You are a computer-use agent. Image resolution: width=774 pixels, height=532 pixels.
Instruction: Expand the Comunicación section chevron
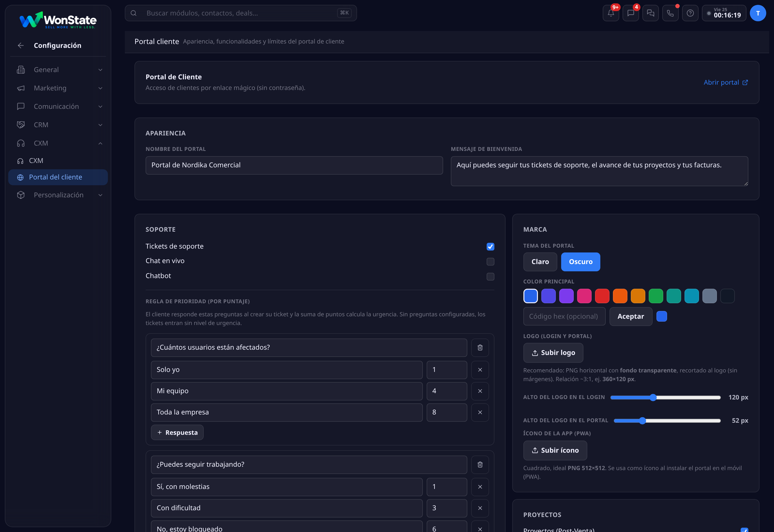100,106
